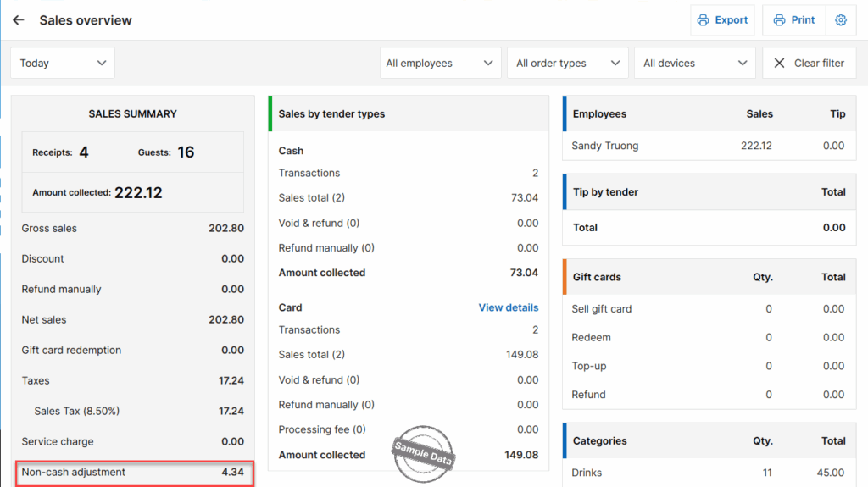Open View details link for Card

point(508,307)
